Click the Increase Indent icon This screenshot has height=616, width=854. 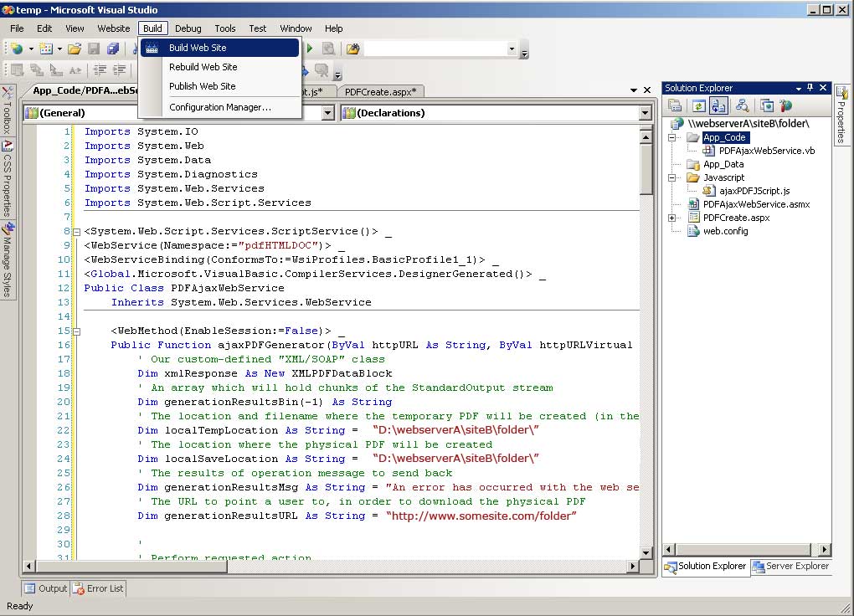coord(119,69)
